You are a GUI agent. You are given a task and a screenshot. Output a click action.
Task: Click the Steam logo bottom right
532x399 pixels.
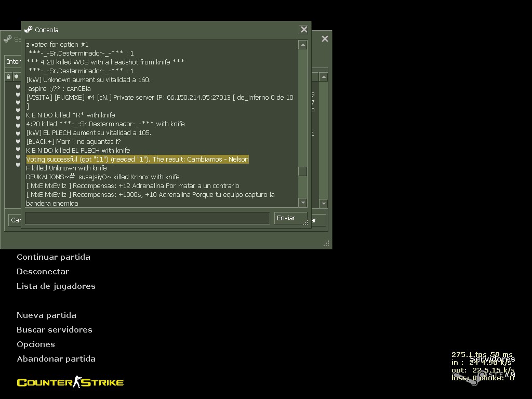484,377
